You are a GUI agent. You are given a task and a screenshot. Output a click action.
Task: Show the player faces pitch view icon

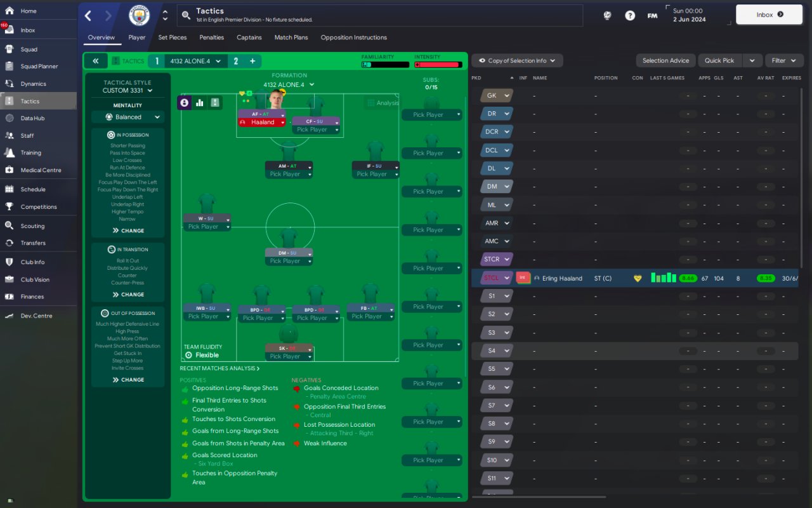(185, 102)
